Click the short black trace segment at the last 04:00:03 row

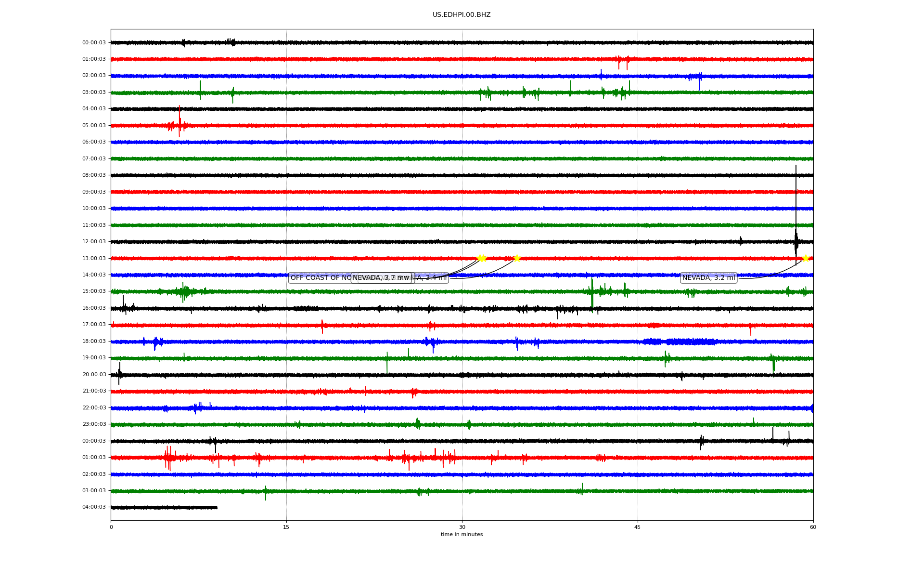click(x=164, y=507)
